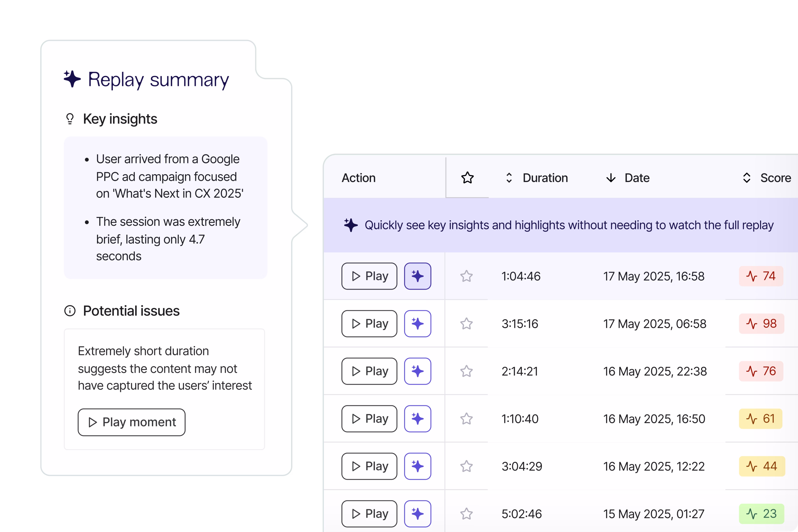
Task: Toggle star on the 16 May 22:38 replay
Action: [x=467, y=371]
